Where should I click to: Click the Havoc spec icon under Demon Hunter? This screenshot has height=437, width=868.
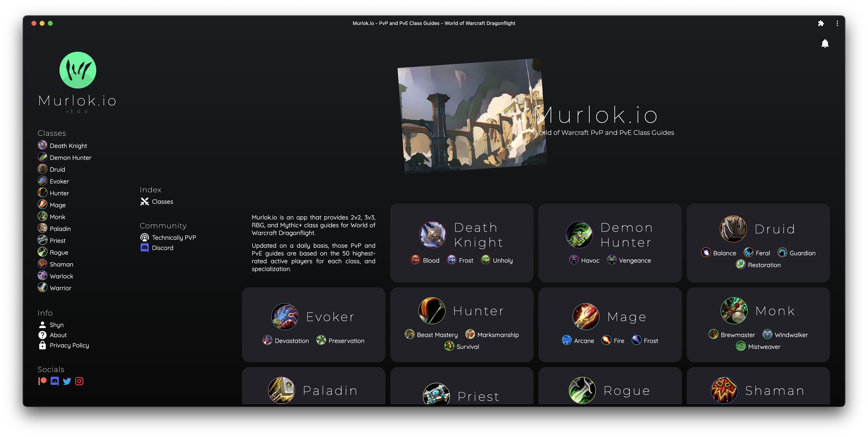[574, 260]
